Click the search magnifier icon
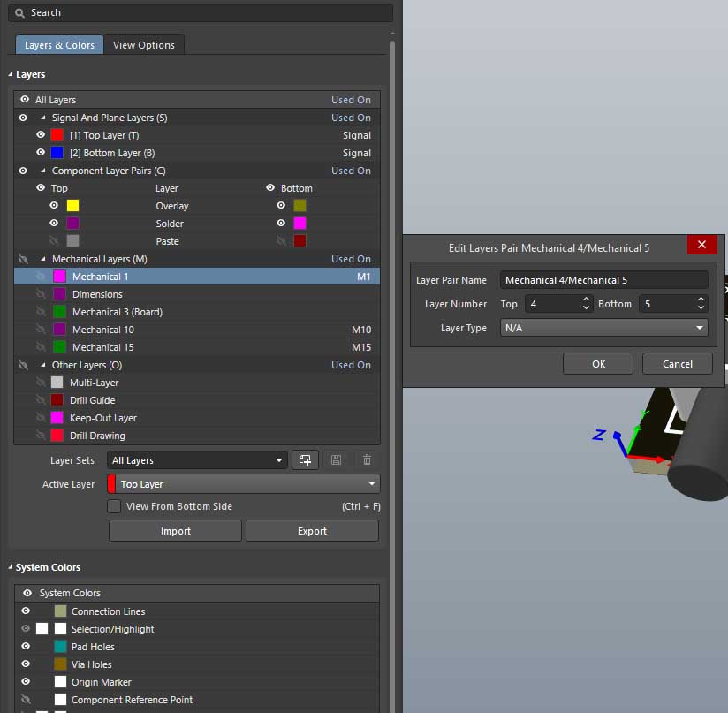Image resolution: width=728 pixels, height=713 pixels. pyautogui.click(x=19, y=13)
